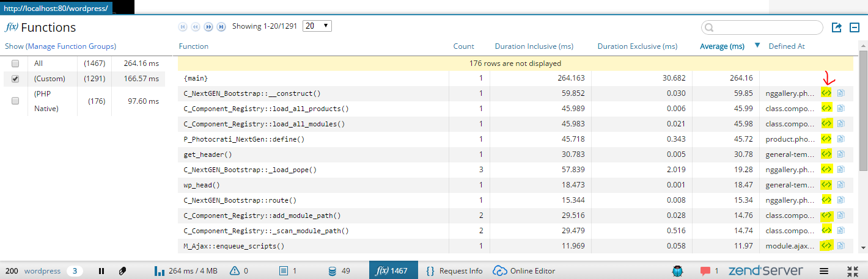Click the nggallery.ph... file in __construct() row

coord(790,93)
